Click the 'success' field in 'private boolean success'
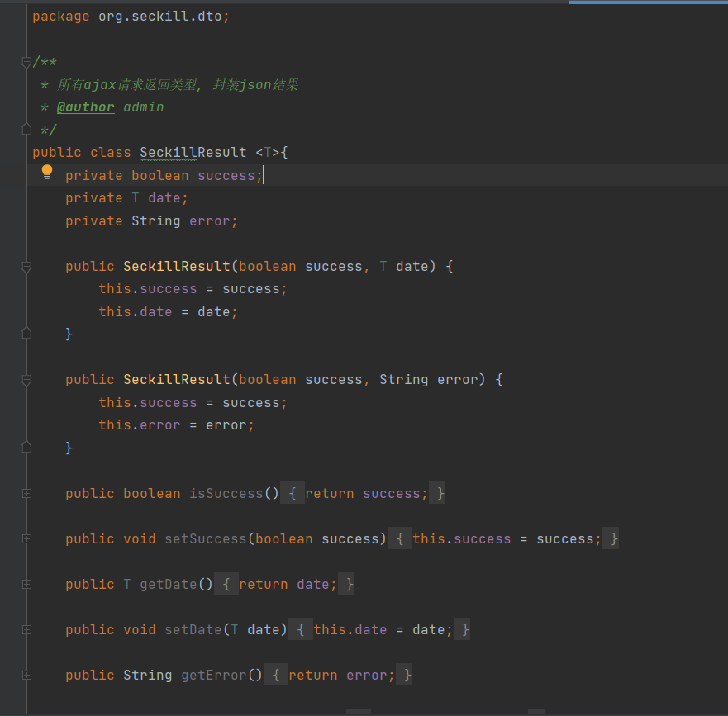 click(226, 175)
